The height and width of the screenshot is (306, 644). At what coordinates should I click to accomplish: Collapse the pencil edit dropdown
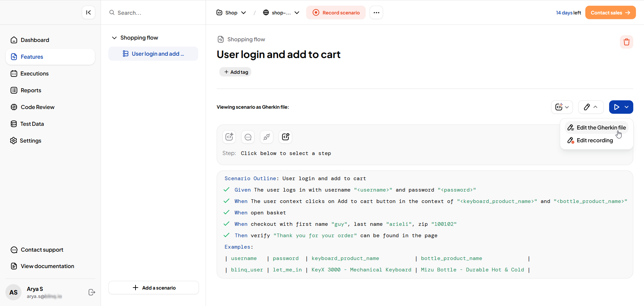[591, 107]
